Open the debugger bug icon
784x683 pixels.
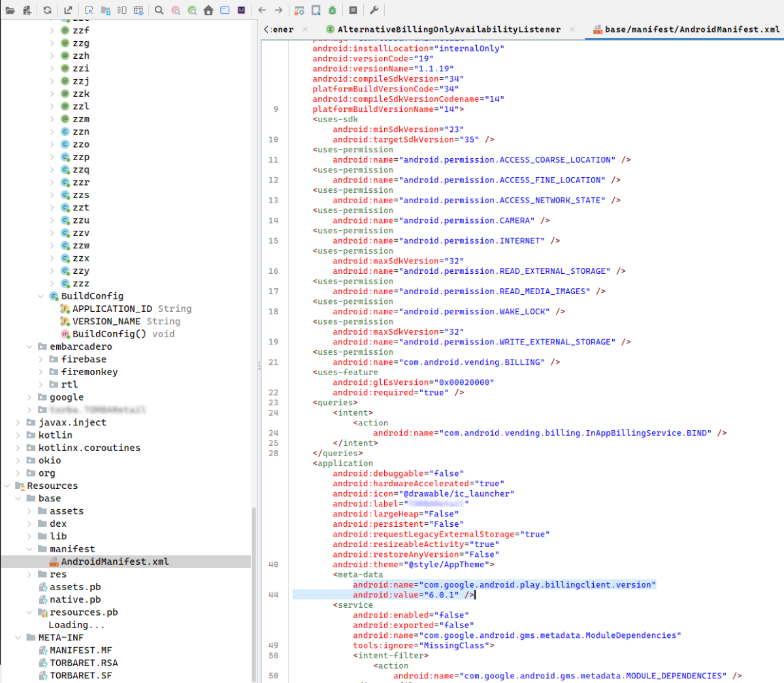coord(333,10)
